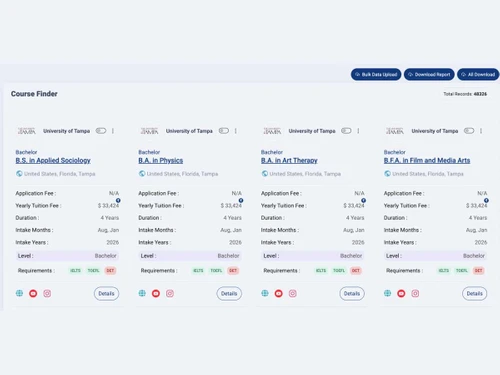Screen dimensions: 500x375
Task: Open Instagram icon on Film and Media Arts card
Action: click(415, 293)
